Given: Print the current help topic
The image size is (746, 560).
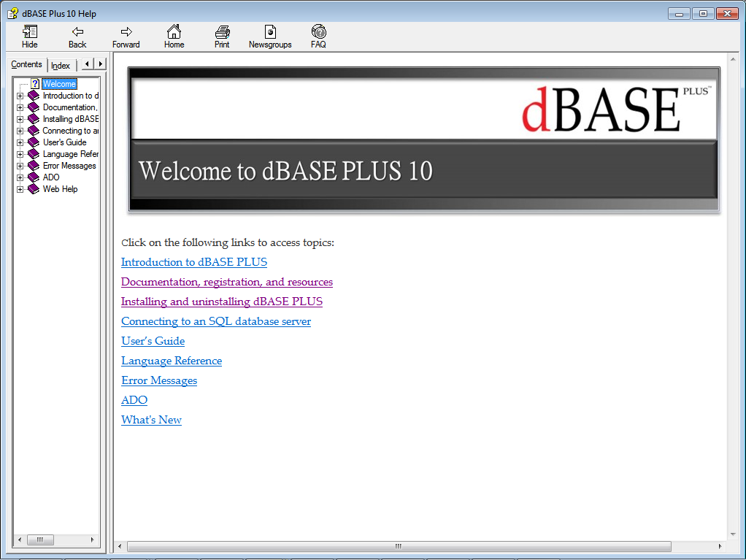Looking at the screenshot, I should (222, 32).
